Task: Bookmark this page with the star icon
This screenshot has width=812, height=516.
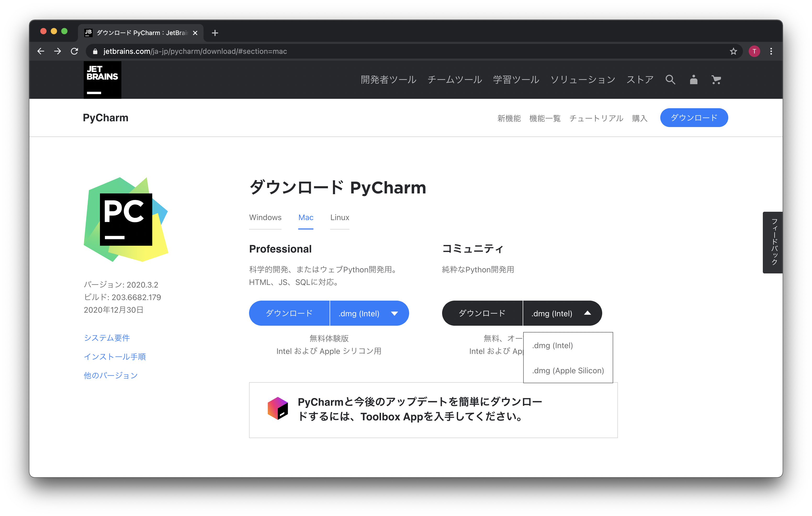Action: pyautogui.click(x=734, y=51)
